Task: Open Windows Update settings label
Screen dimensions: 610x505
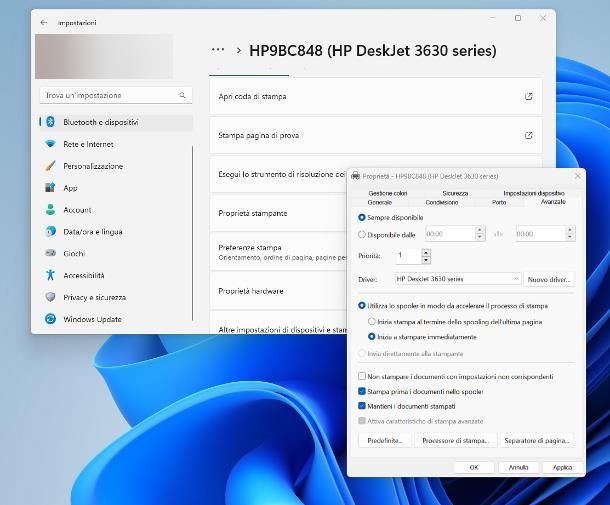Action: coord(92,319)
